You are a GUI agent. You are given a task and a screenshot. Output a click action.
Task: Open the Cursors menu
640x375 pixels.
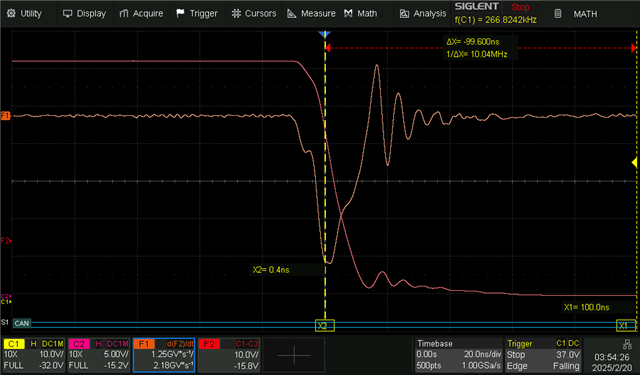(254, 13)
